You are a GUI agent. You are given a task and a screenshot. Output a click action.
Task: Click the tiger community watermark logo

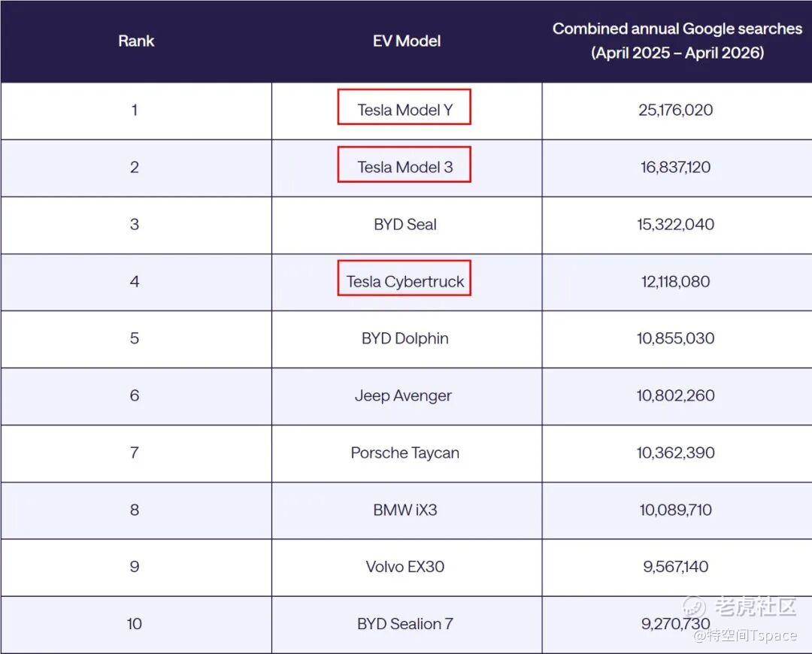pyautogui.click(x=739, y=606)
